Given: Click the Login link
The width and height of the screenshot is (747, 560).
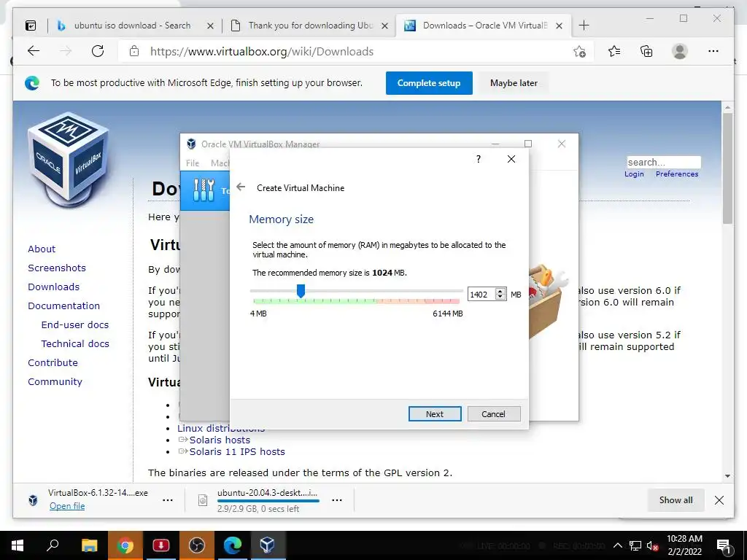Looking at the screenshot, I should click(634, 174).
